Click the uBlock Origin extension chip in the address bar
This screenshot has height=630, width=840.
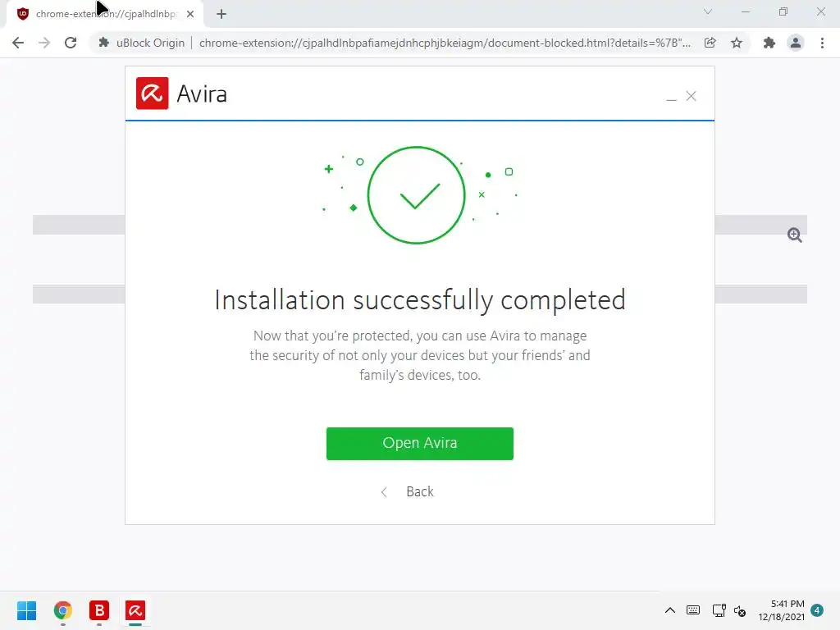click(142, 43)
